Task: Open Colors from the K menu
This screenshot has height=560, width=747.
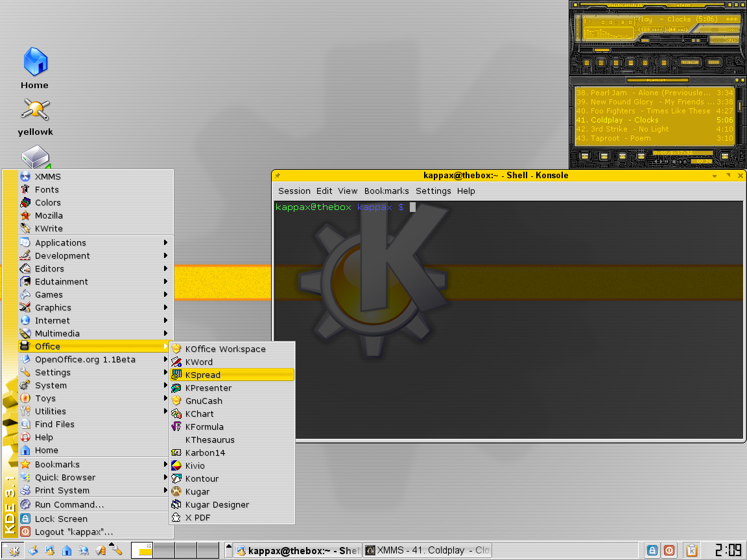Action: coord(96,202)
